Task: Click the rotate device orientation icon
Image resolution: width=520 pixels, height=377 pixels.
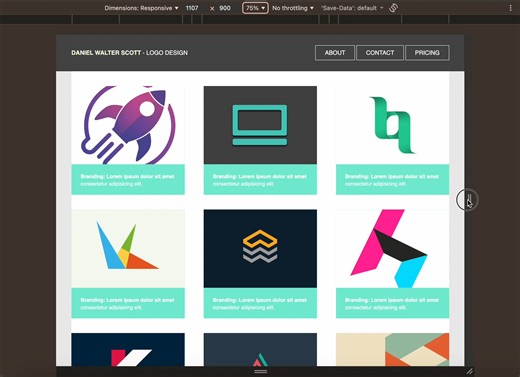Action: pos(393,8)
